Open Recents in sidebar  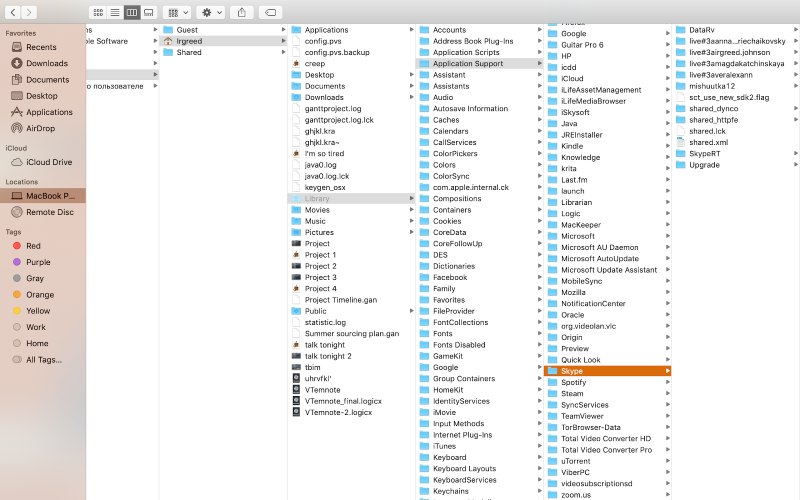[x=41, y=47]
